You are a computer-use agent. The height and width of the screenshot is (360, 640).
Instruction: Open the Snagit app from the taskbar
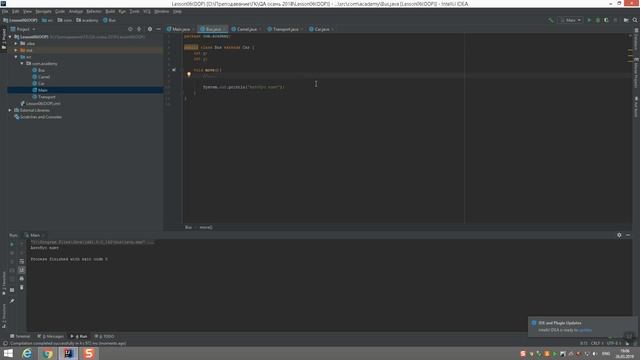[89, 353]
